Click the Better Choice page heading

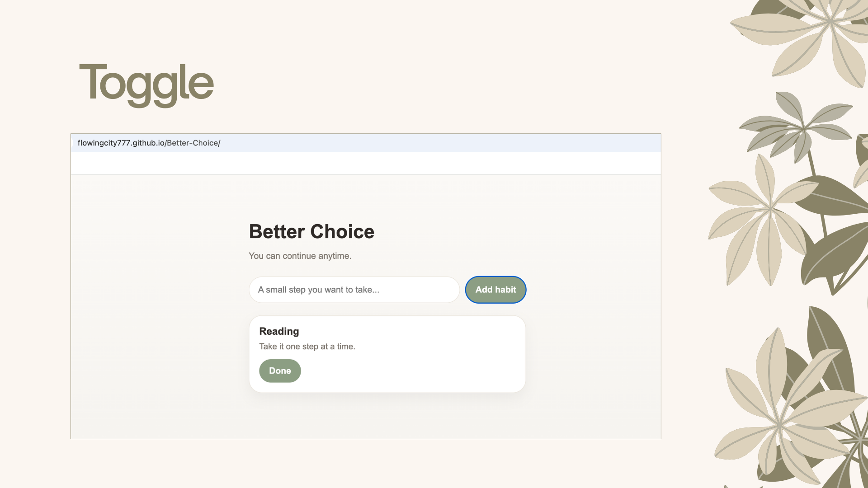coord(311,231)
